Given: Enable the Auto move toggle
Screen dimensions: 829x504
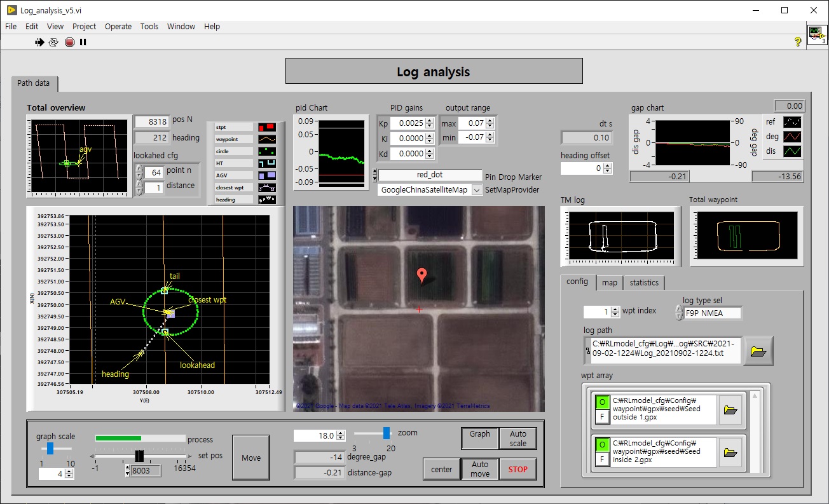Looking at the screenshot, I should [x=480, y=469].
